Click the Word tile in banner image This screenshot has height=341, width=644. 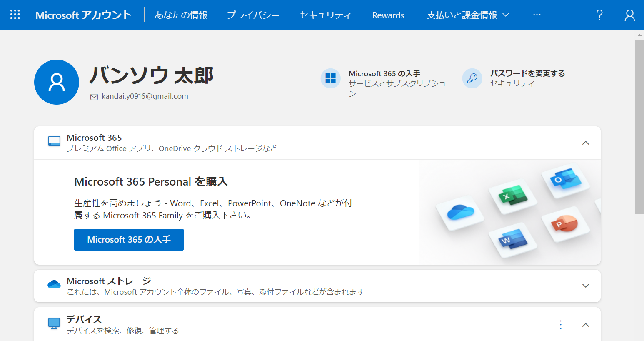tap(513, 240)
